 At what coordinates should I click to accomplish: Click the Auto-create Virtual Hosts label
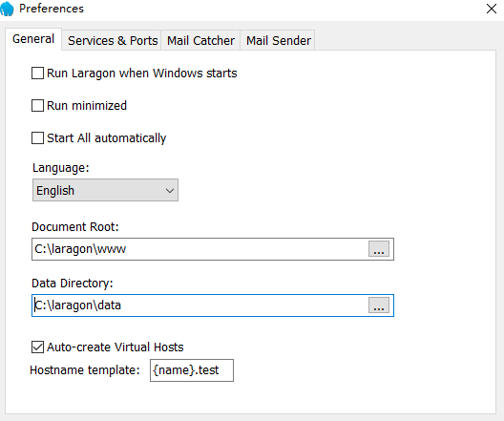(115, 347)
